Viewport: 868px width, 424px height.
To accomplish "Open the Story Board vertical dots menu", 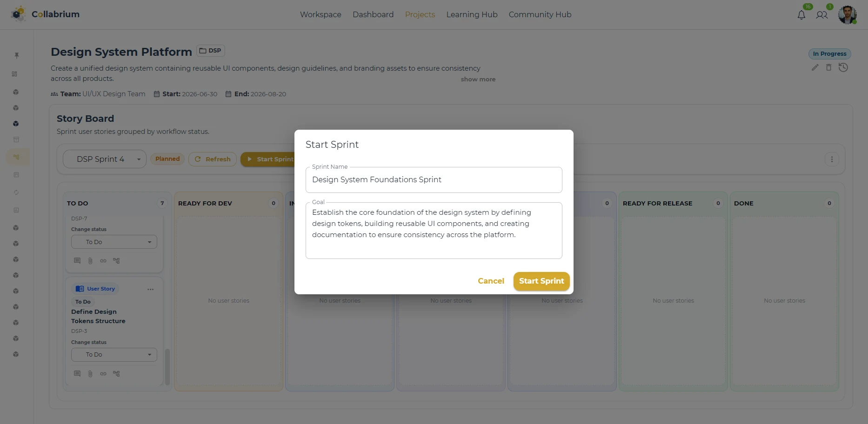I will (832, 159).
